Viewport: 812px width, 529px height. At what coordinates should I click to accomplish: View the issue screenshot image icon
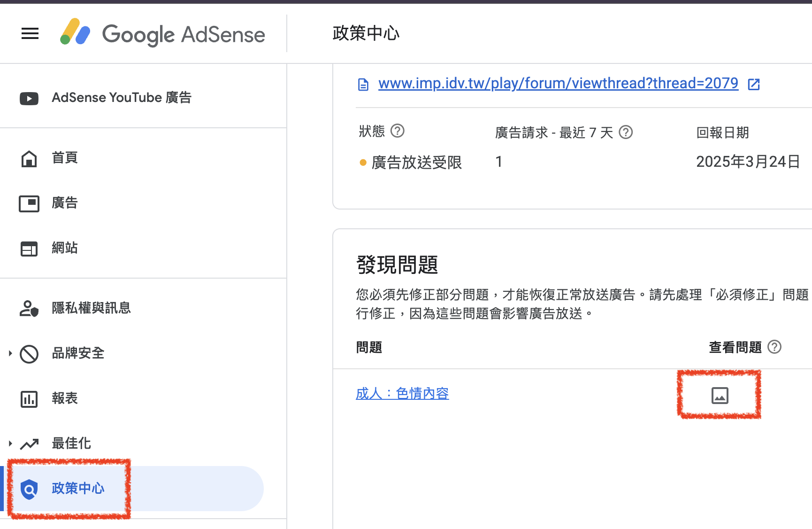720,396
